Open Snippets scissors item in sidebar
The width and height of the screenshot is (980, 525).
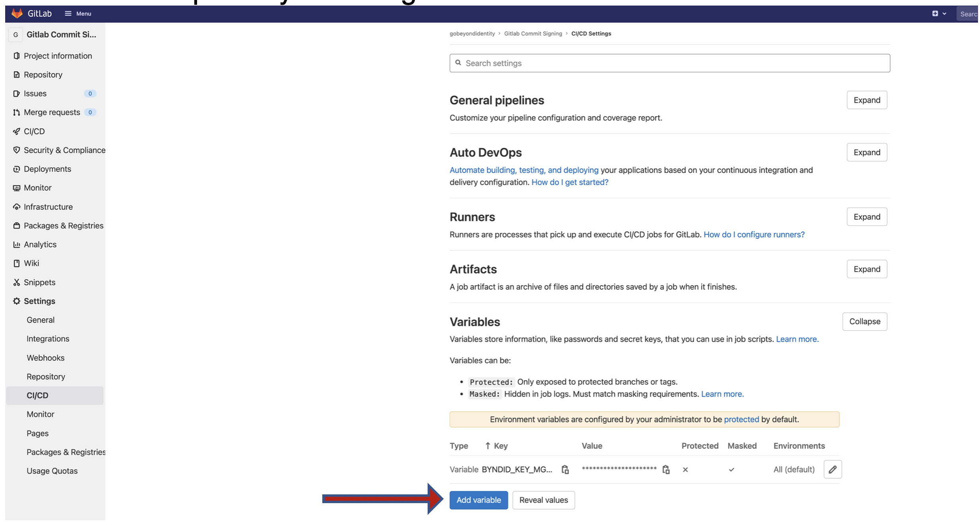pyautogui.click(x=17, y=282)
